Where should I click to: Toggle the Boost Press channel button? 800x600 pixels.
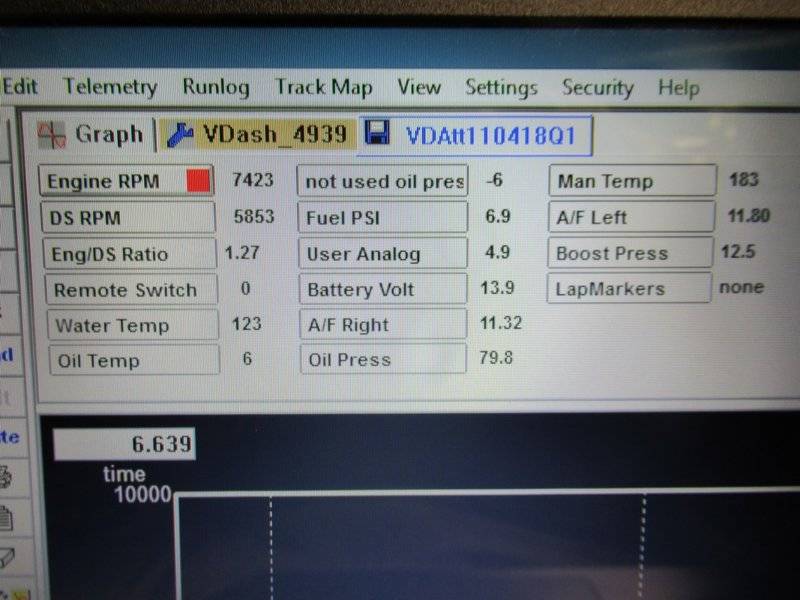coord(630,253)
